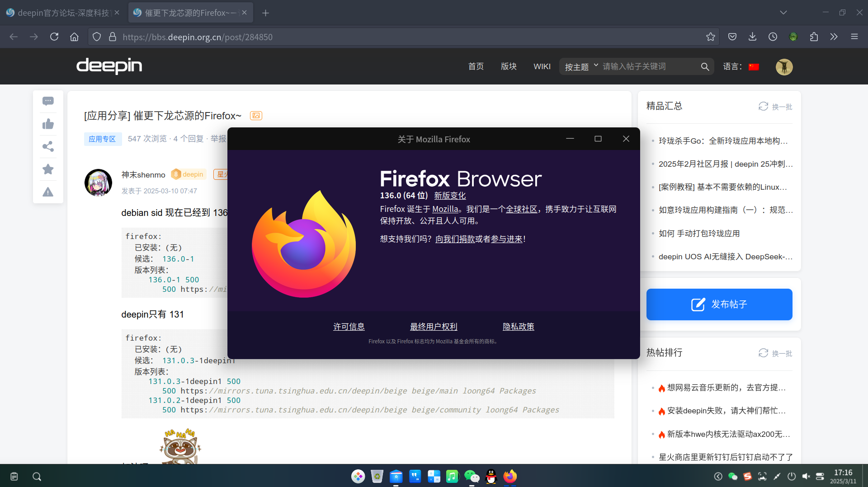
Task: Open 2025年2月社区月报 post
Action: (726, 164)
